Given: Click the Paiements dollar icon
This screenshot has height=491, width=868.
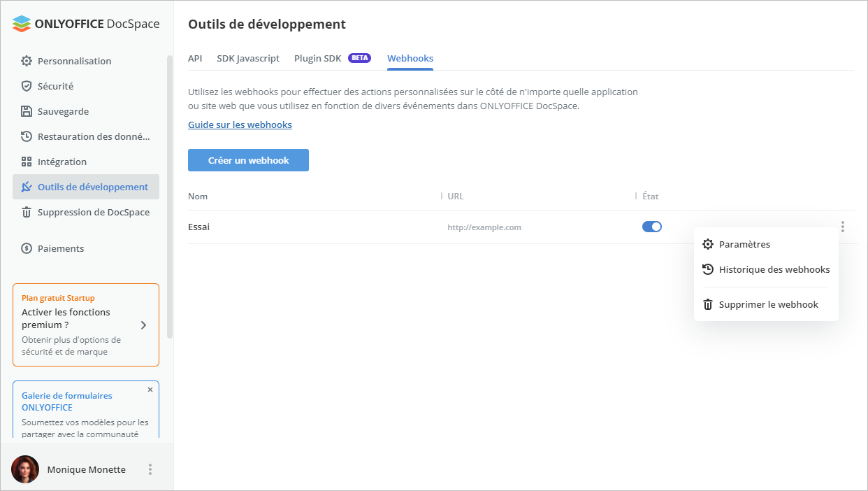Looking at the screenshot, I should [x=27, y=248].
